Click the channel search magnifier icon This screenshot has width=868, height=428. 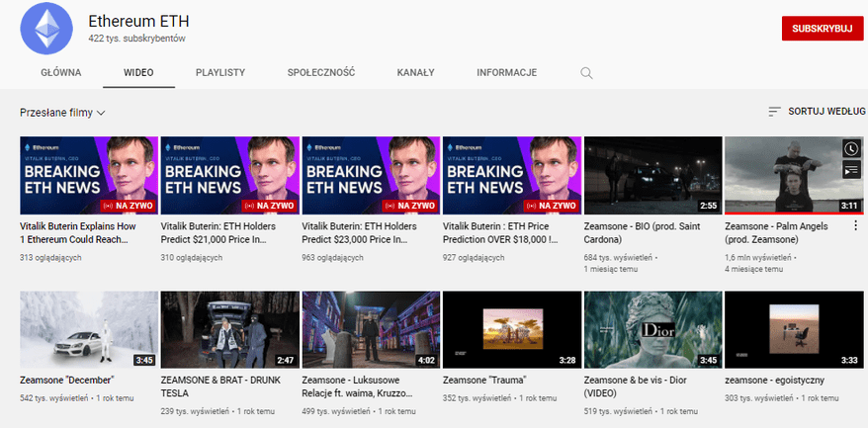(x=586, y=73)
